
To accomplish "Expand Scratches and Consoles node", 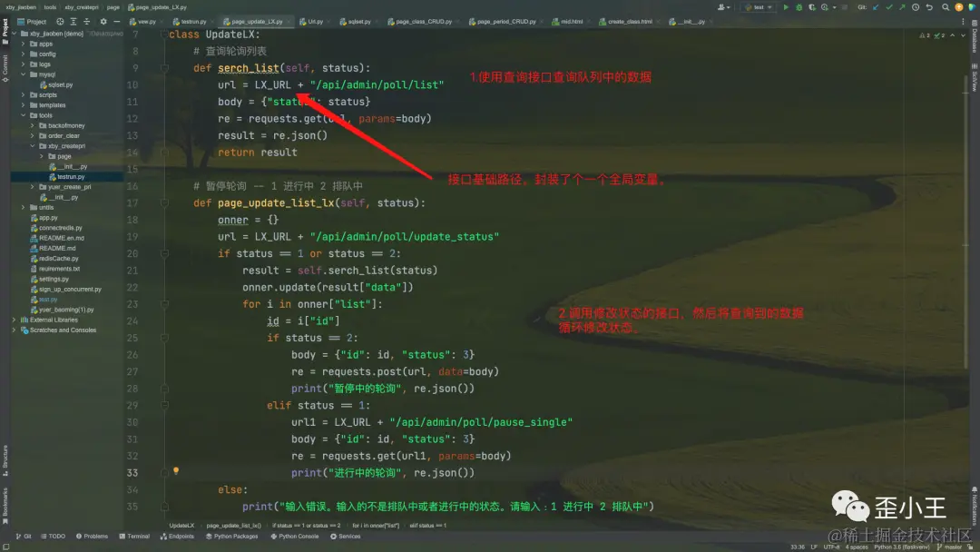I will pyautogui.click(x=15, y=330).
